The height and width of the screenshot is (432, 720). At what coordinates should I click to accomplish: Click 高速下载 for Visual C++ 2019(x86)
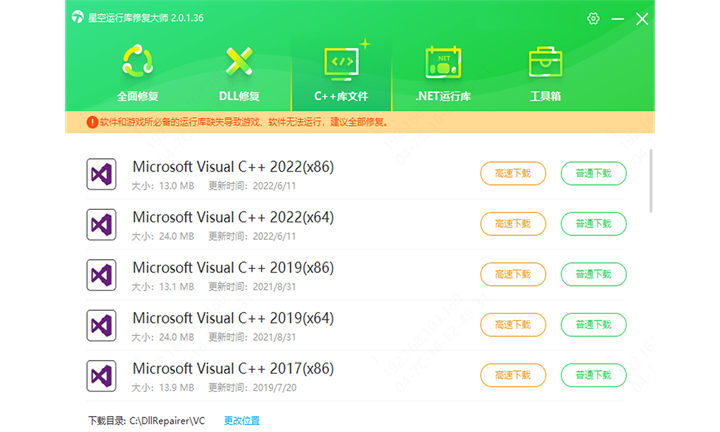tap(513, 275)
